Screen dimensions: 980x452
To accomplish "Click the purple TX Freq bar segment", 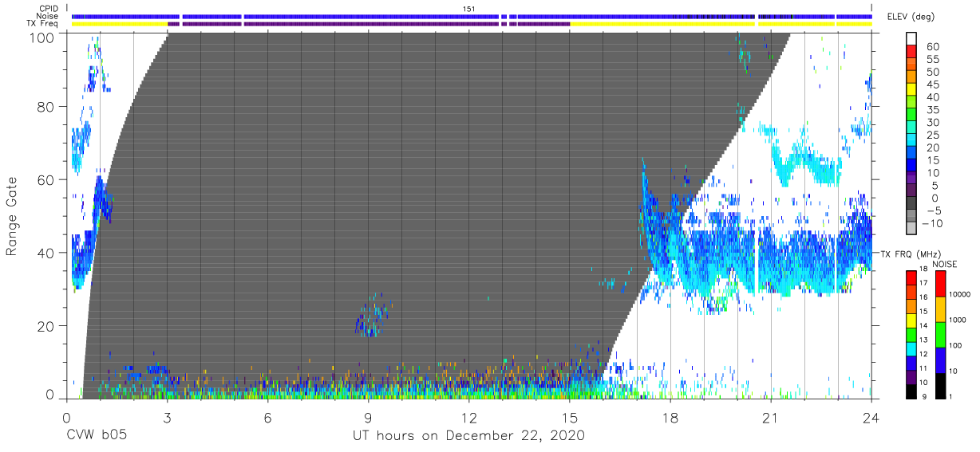I will coord(369,23).
